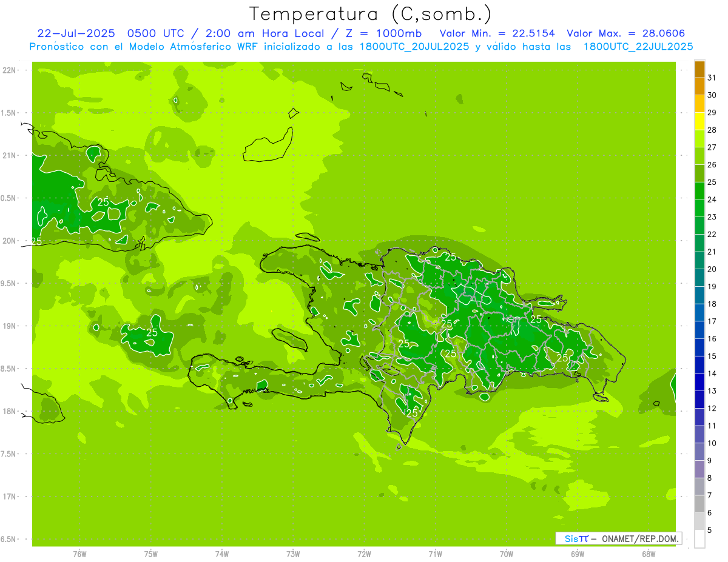Click the color bar label 10
This screenshot has width=728, height=562.
(712, 443)
